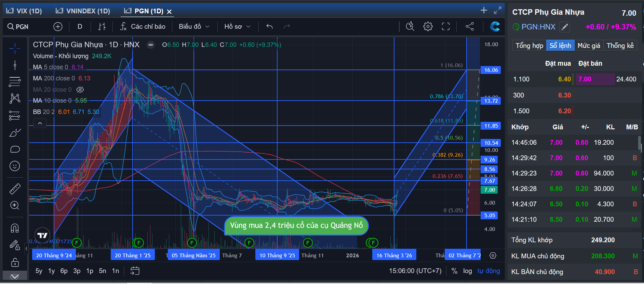Open the Biểu đồ dropdown

click(194, 26)
